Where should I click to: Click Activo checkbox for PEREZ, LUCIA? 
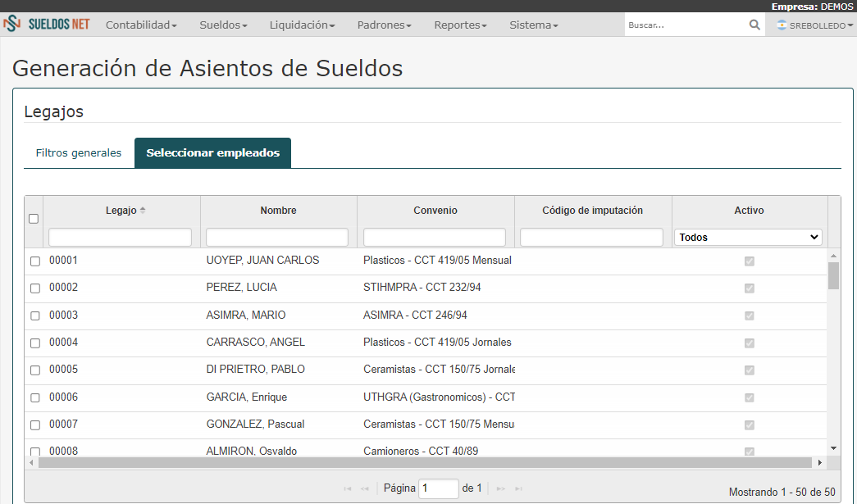tap(750, 288)
